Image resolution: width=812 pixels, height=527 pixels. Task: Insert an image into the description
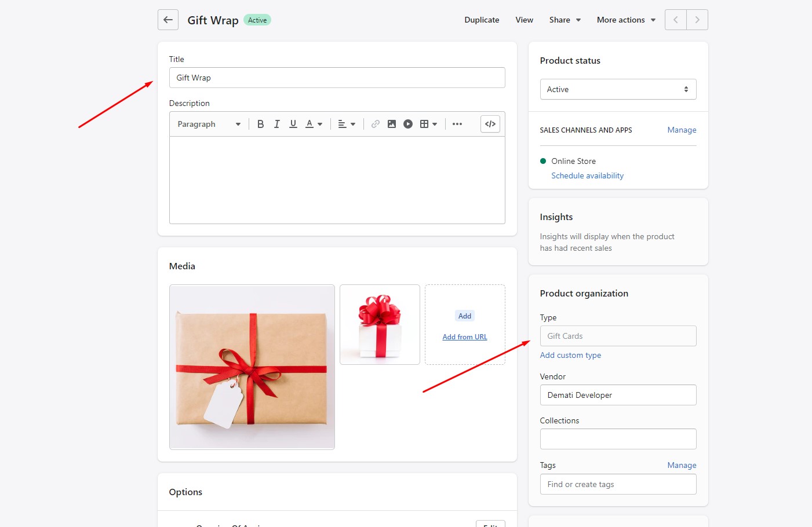pos(392,124)
